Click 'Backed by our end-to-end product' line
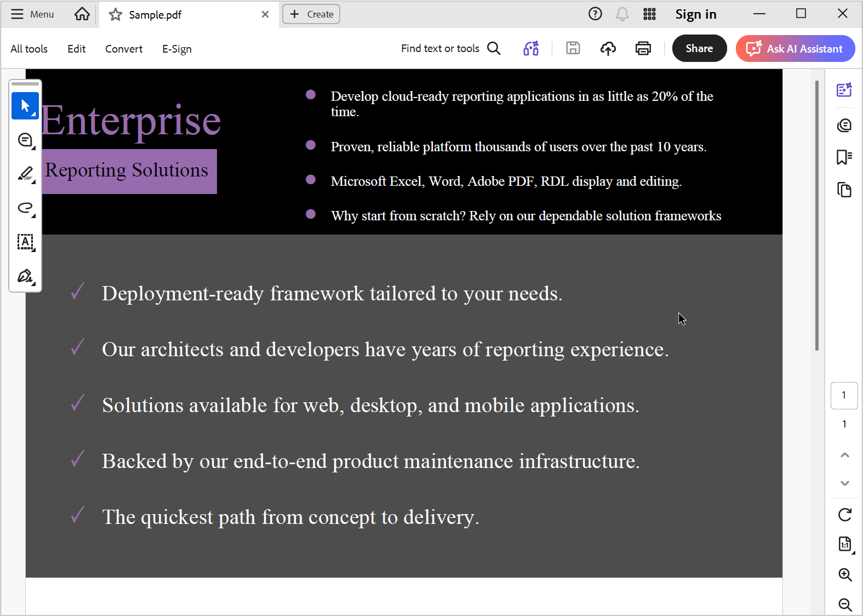The width and height of the screenshot is (863, 616). point(371,461)
